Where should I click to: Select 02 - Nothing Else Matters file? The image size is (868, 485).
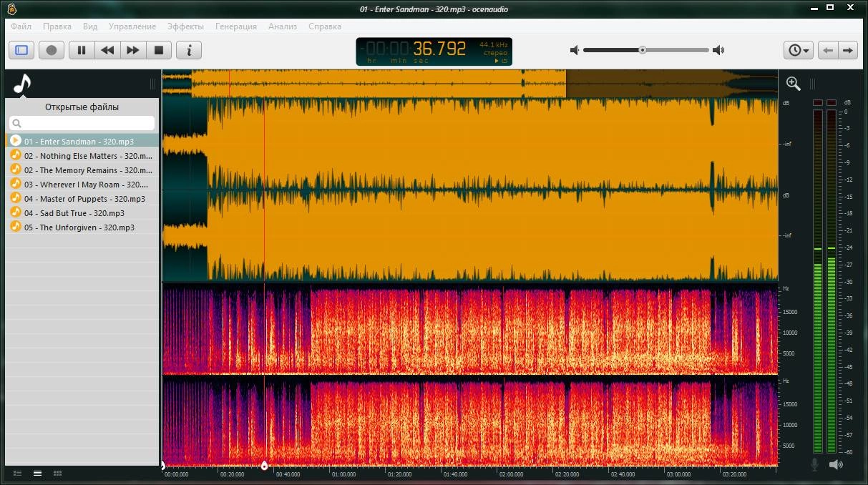82,155
